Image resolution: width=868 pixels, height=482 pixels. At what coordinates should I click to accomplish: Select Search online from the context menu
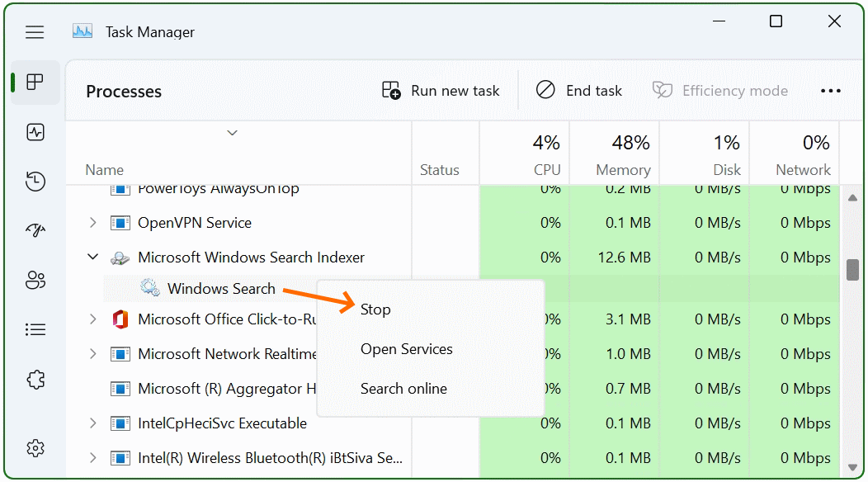click(x=403, y=389)
